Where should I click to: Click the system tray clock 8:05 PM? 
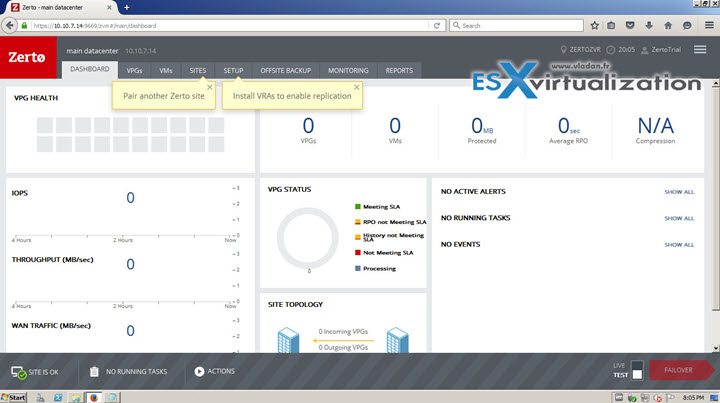pos(693,397)
